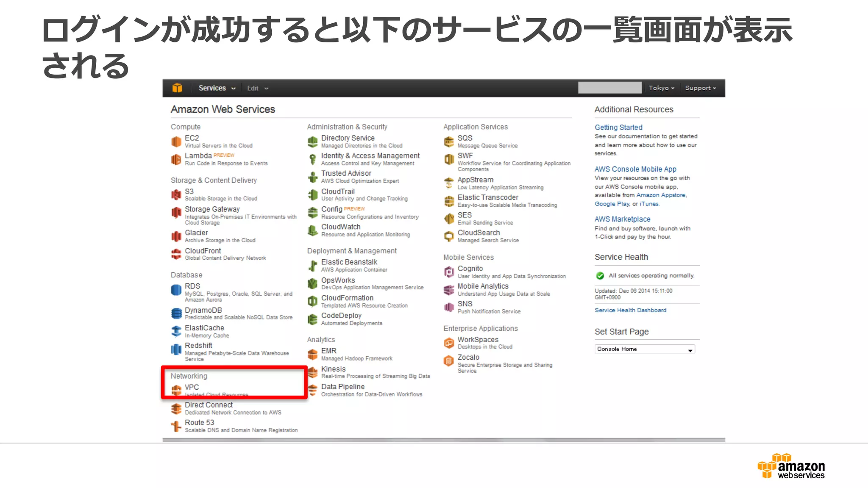Open the Kinesis icon
This screenshot has height=488, width=868.
tap(313, 373)
